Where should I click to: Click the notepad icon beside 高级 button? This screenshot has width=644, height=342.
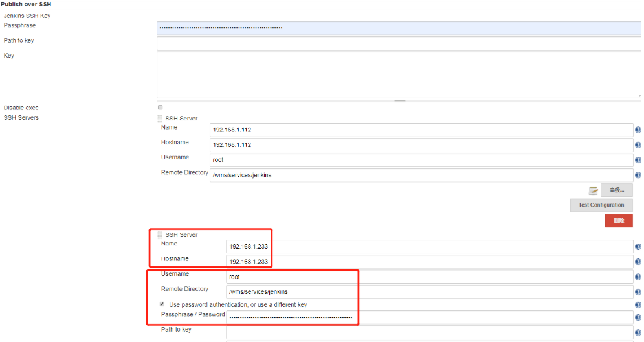coord(593,190)
